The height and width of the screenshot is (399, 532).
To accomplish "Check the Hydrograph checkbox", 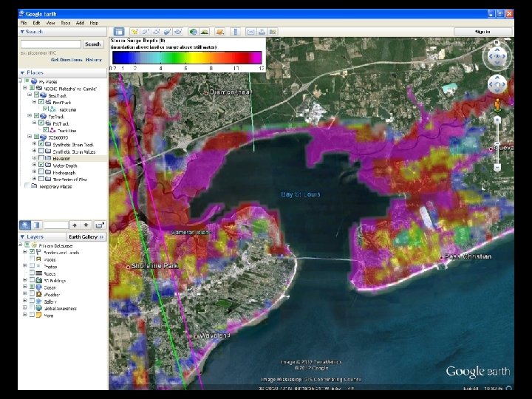I will click(41, 172).
